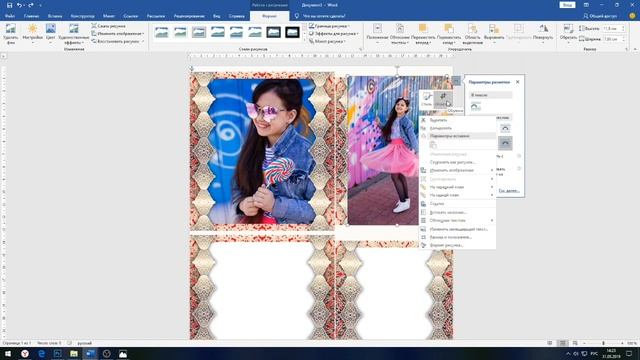The image size is (640, 360).
Task: Switch to the Design (Конструктор) tab
Action: click(82, 16)
